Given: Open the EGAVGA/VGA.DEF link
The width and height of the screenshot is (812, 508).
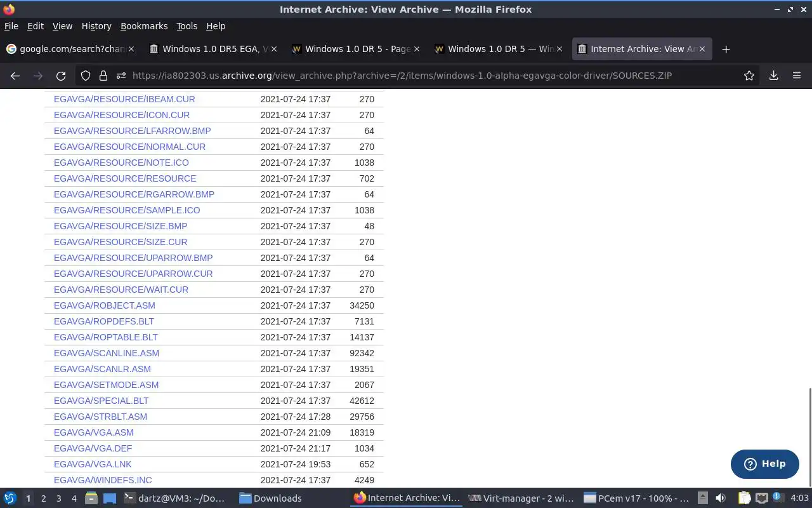Looking at the screenshot, I should pyautogui.click(x=93, y=448).
